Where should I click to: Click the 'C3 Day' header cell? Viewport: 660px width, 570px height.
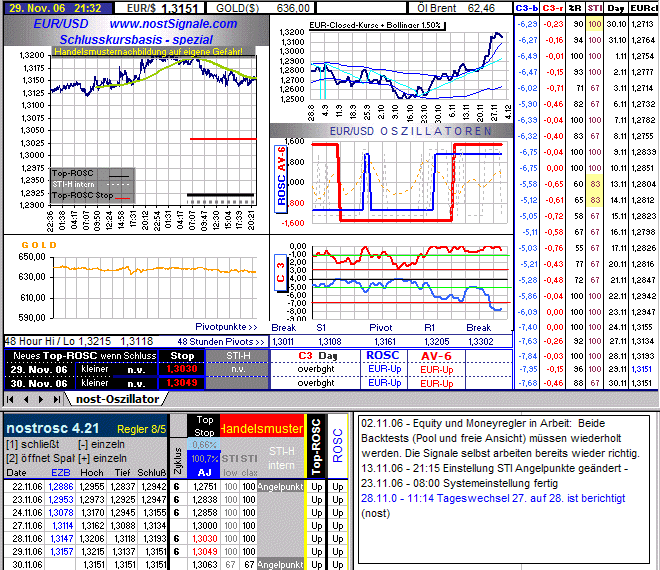point(316,356)
